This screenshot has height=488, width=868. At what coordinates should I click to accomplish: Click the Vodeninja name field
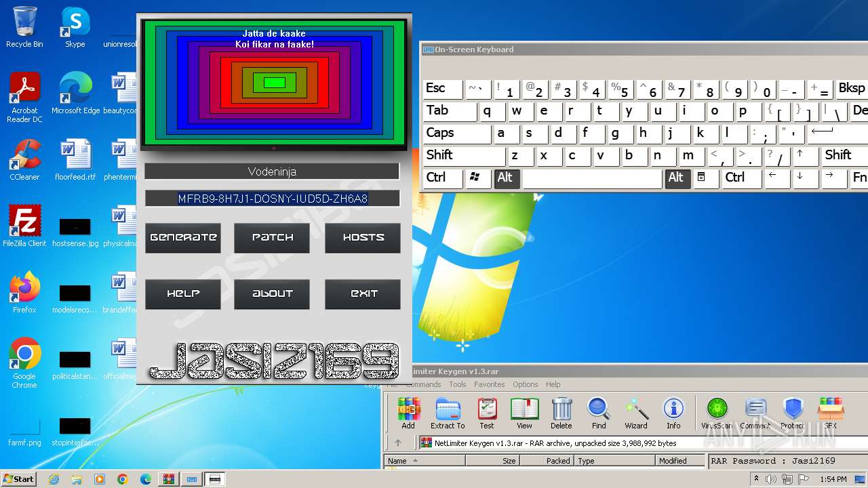[272, 171]
